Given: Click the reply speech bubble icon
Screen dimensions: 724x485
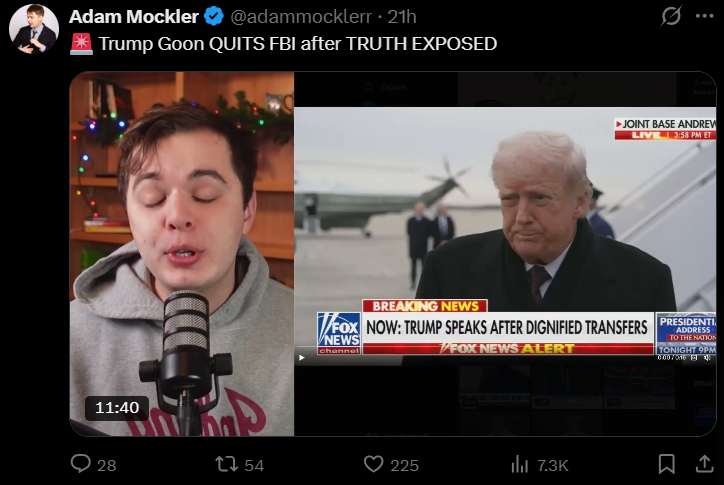Looking at the screenshot, I should tap(81, 464).
